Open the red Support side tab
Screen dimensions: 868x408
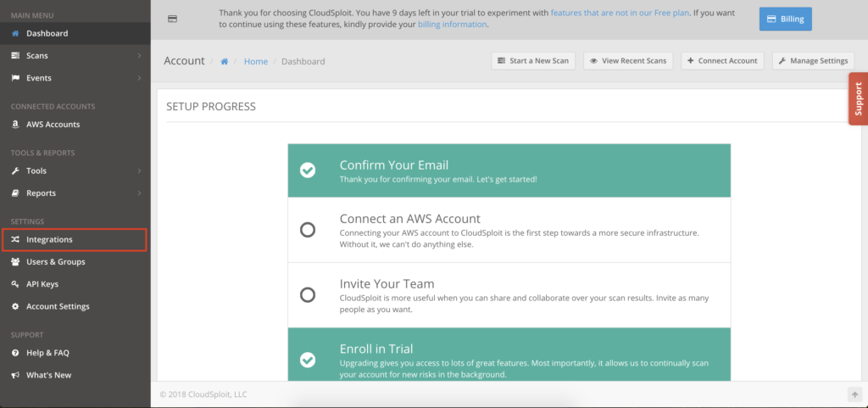(x=858, y=98)
